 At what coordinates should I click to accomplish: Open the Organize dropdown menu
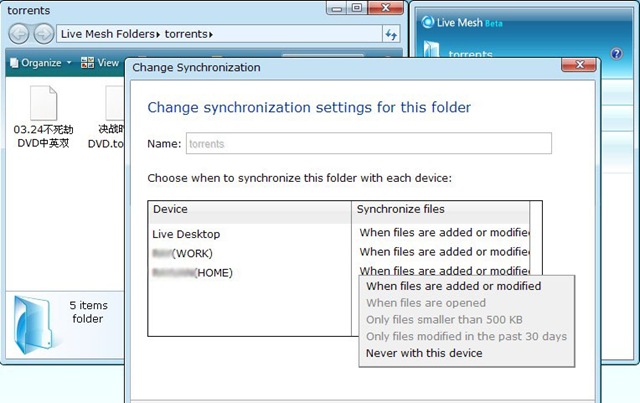(41, 63)
